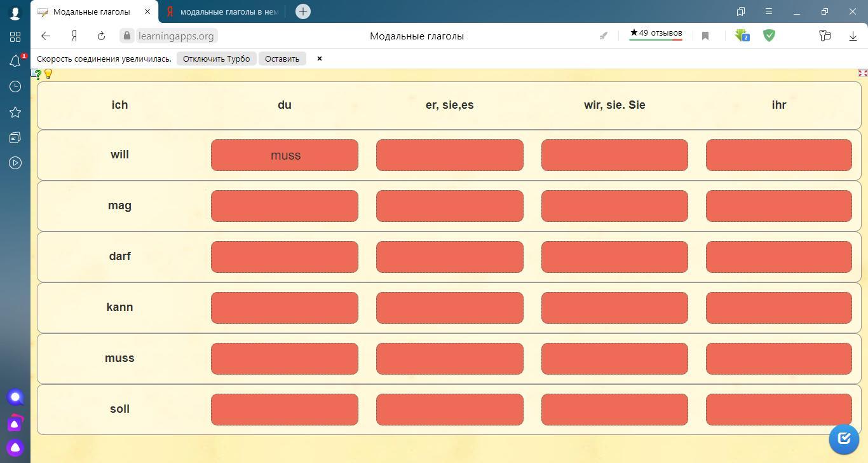
Task: Click the empty muss slot under du
Action: click(285, 359)
